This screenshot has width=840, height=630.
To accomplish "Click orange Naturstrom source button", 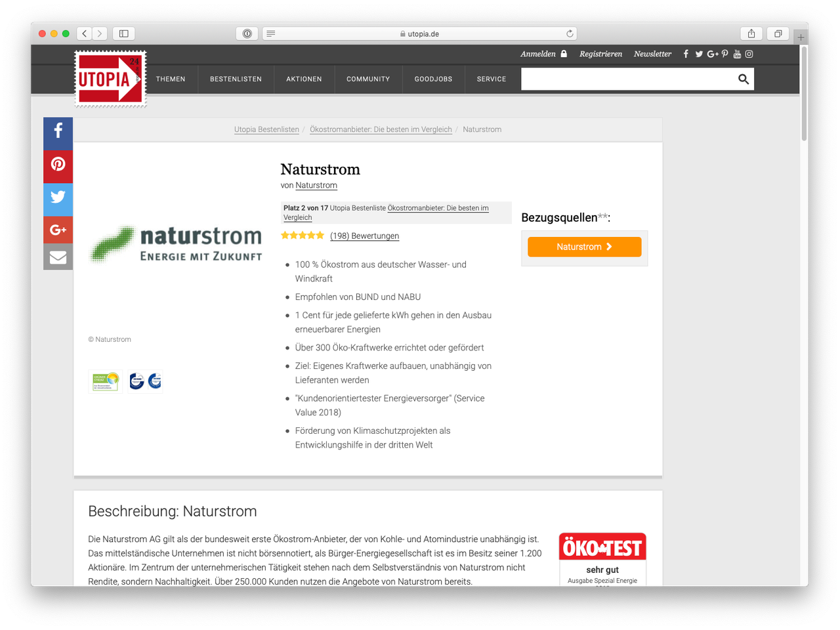I will tap(584, 247).
